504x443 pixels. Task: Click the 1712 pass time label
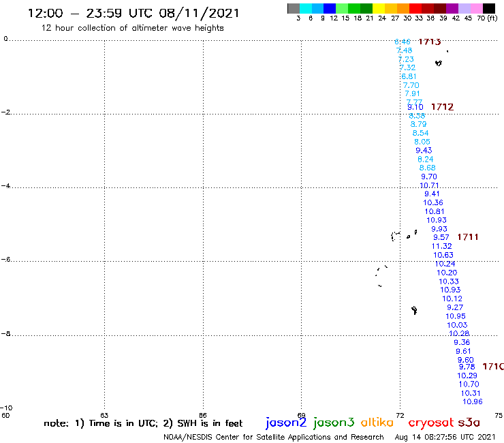point(442,107)
